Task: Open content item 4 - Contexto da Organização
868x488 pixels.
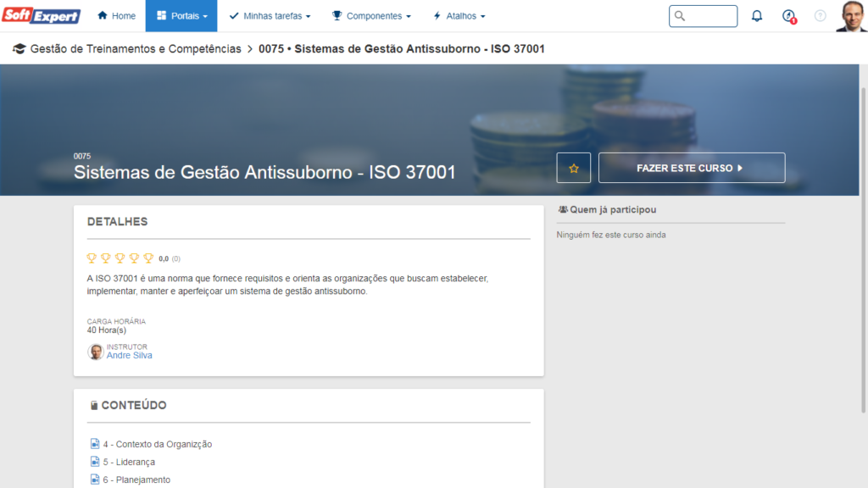Action: 157,444
